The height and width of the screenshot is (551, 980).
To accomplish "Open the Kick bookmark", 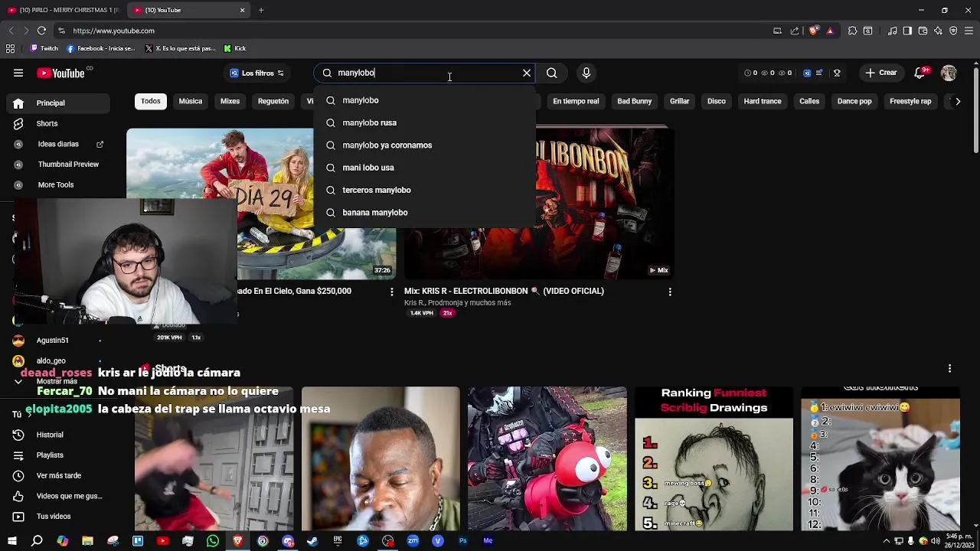I will coord(235,48).
